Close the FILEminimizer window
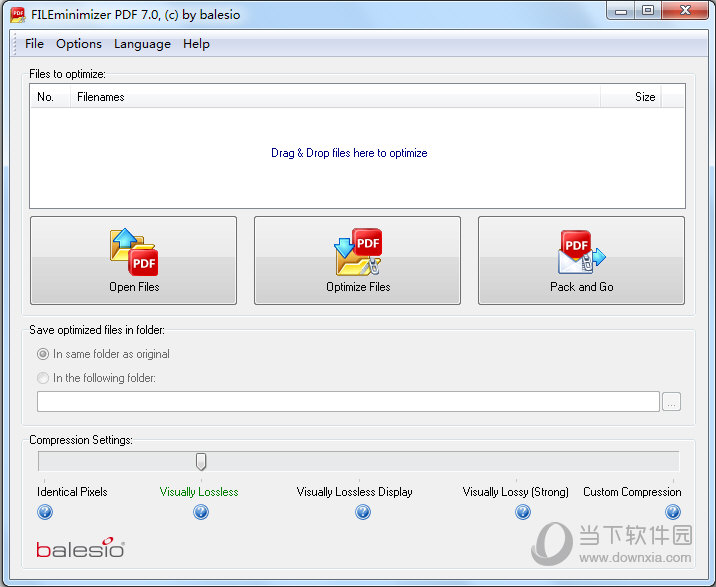Viewport: 716px width, 587px height. (685, 11)
